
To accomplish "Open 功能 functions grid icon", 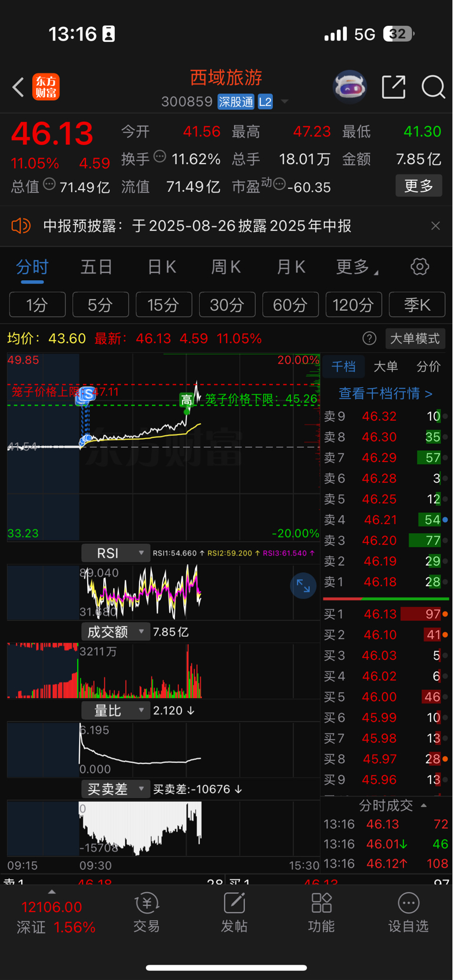I will click(321, 912).
